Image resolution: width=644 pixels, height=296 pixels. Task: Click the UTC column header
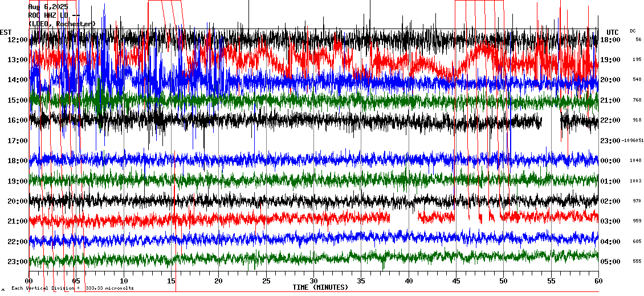tap(613, 32)
